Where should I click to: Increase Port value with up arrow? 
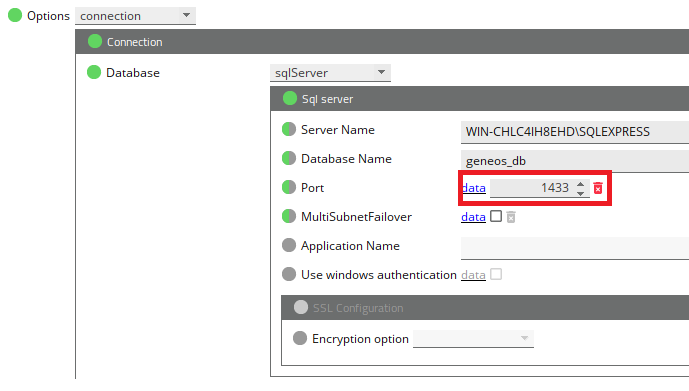click(x=580, y=184)
